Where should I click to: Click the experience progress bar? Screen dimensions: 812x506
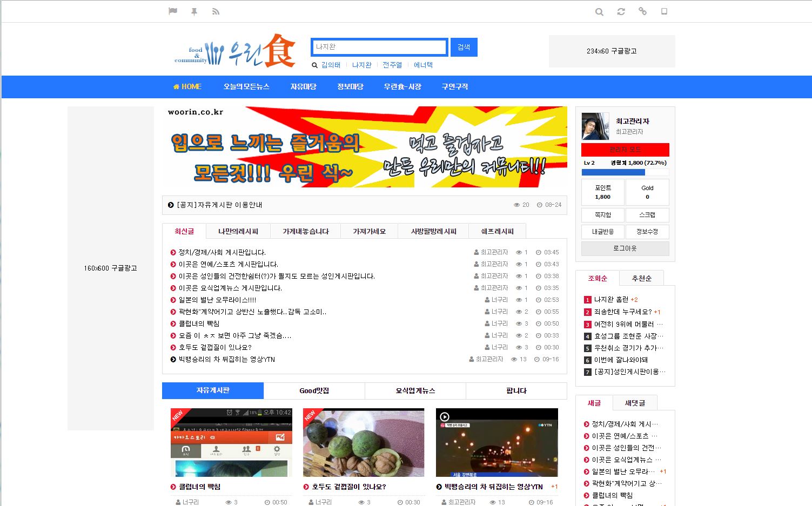[x=625, y=172]
